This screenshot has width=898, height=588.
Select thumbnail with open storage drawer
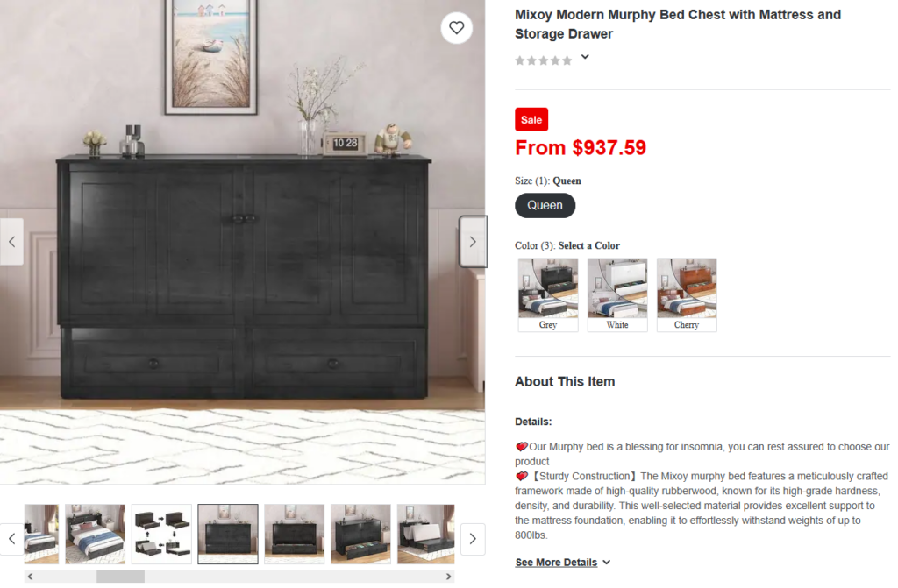[360, 535]
